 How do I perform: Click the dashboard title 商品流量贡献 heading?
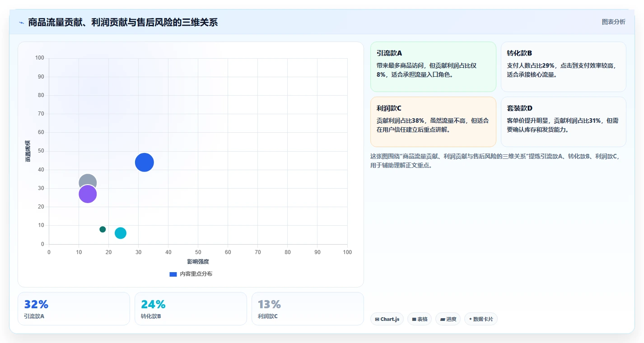(123, 22)
